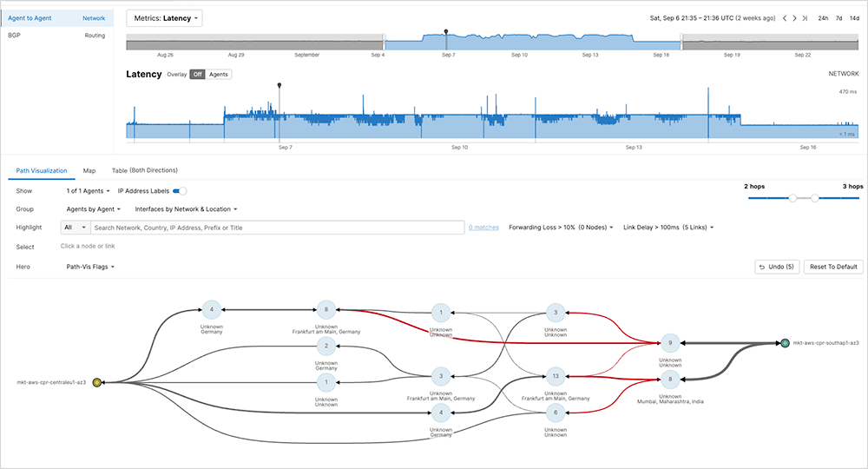Click node 4 labeled Unknown Germany at top left
Screen dimensions: 868x469
(212, 309)
